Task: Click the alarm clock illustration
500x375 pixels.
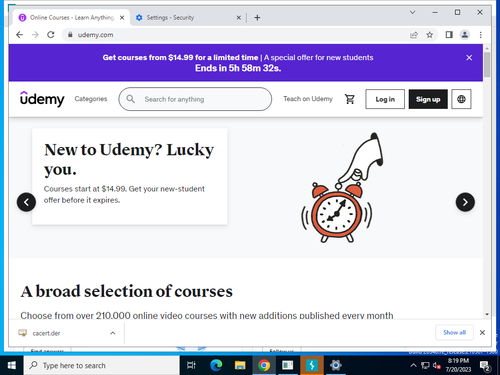Action: coord(337,212)
